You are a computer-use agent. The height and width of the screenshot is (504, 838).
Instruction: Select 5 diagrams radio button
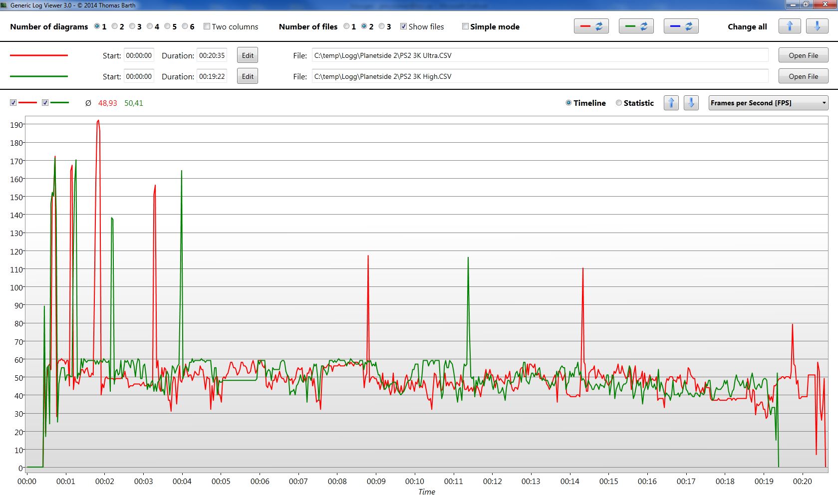(x=167, y=26)
